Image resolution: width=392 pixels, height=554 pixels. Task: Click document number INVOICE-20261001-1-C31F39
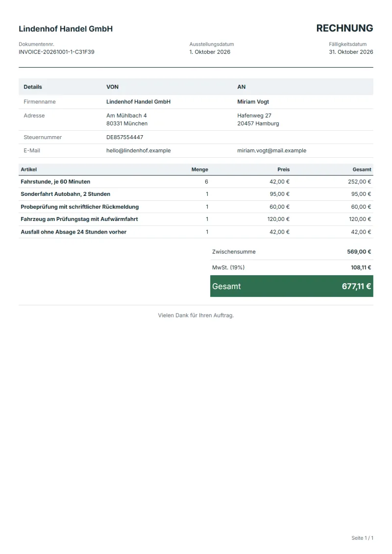pos(56,52)
